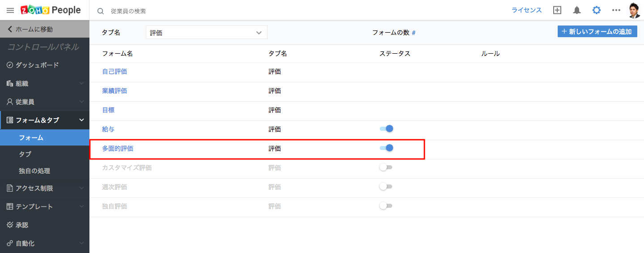Click the フォーム名 column header
The image size is (644, 253).
click(x=117, y=54)
